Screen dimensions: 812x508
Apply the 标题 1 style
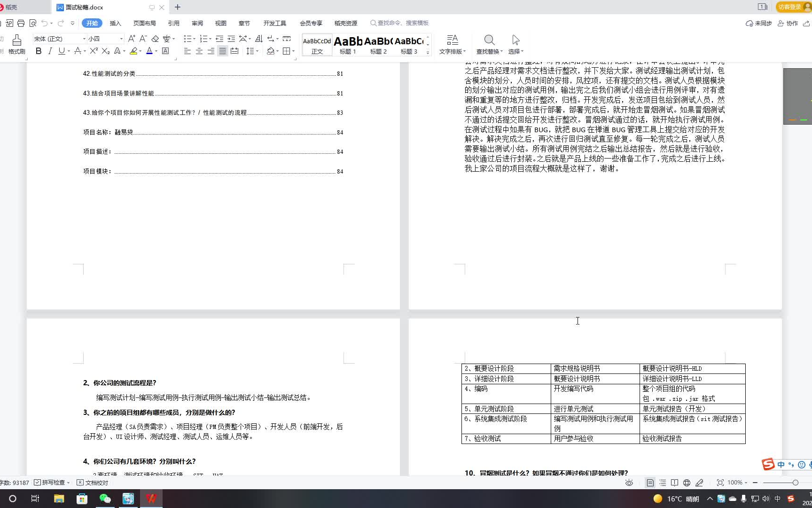tap(348, 45)
